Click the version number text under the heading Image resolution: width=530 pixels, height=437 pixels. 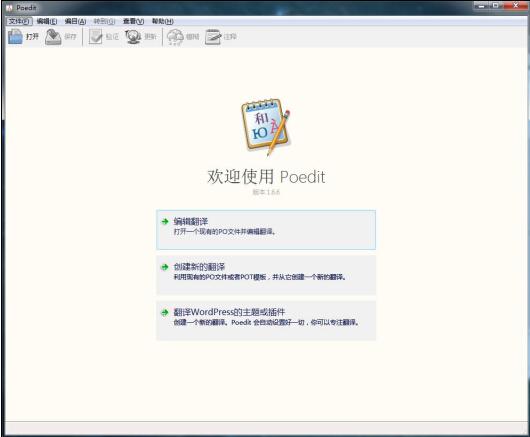point(266,192)
